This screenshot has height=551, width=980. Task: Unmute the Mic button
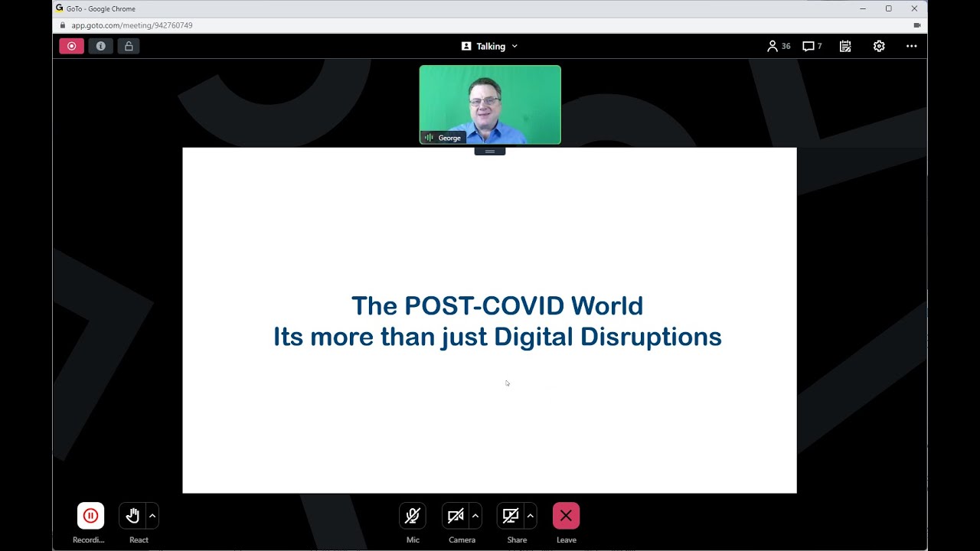click(413, 516)
